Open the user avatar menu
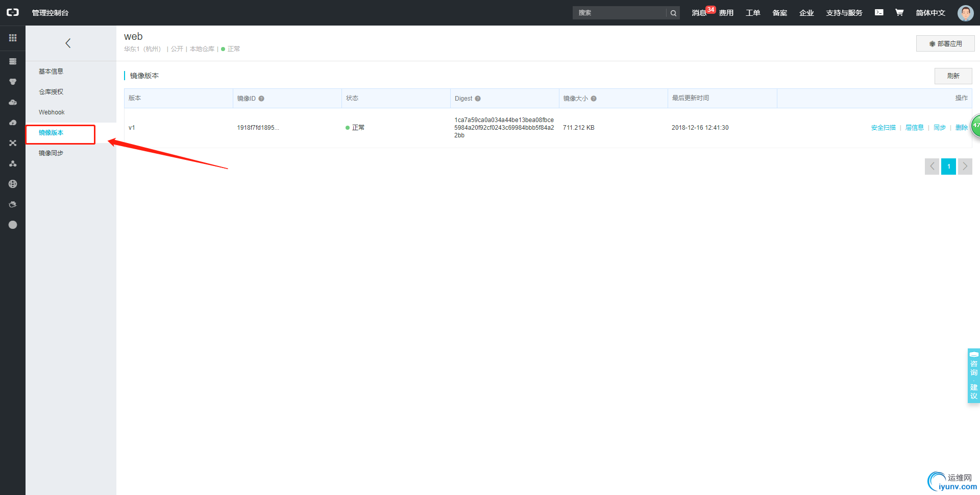 coord(965,13)
